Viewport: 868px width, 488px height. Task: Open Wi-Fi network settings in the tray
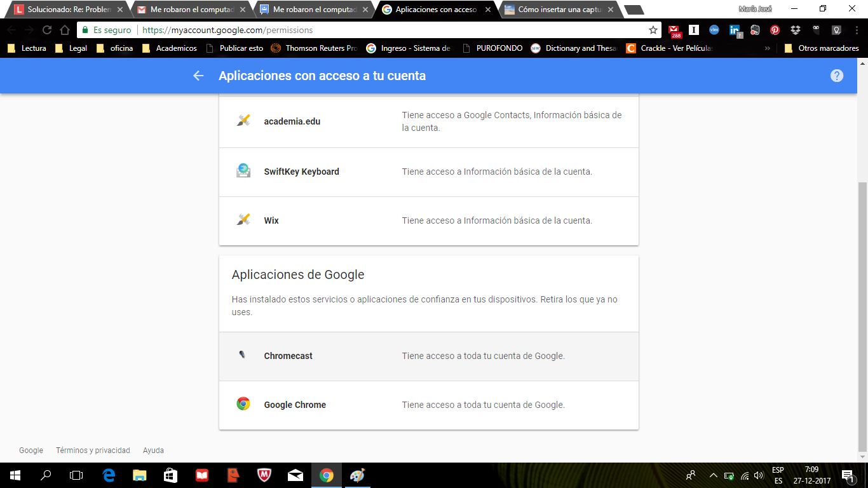745,475
